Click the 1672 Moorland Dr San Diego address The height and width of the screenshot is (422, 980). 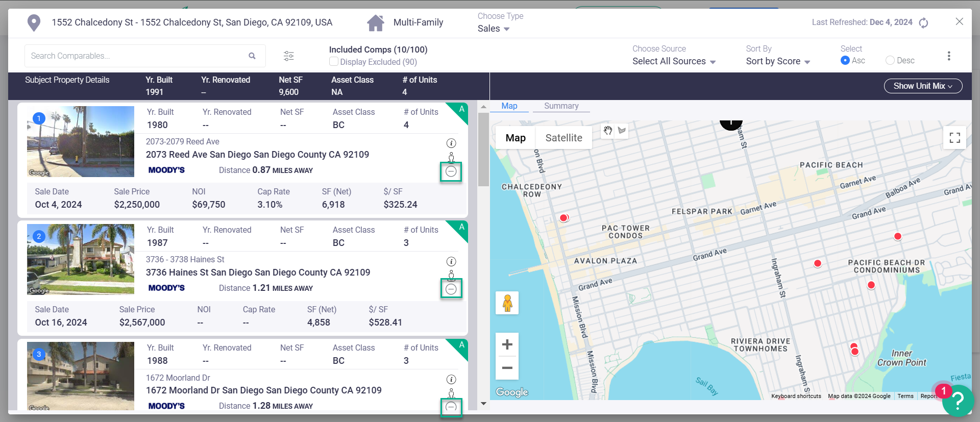pyautogui.click(x=263, y=390)
